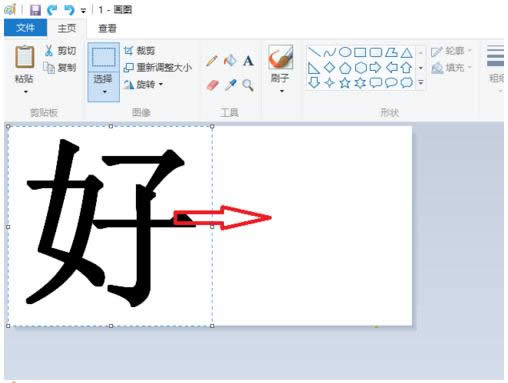Click the line thickness size icon

[x=495, y=56]
